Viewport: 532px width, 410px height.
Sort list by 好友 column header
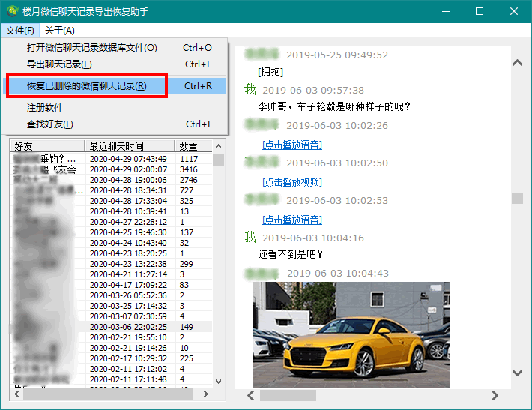47,146
